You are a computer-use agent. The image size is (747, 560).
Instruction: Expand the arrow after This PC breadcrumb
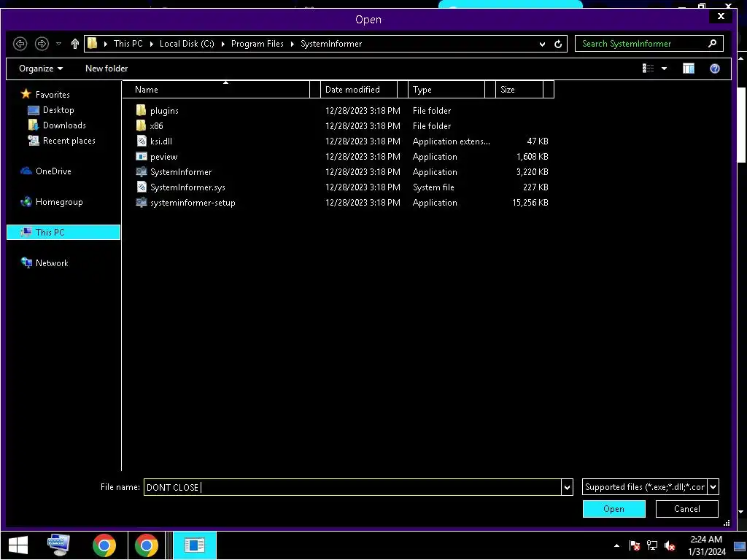(152, 44)
